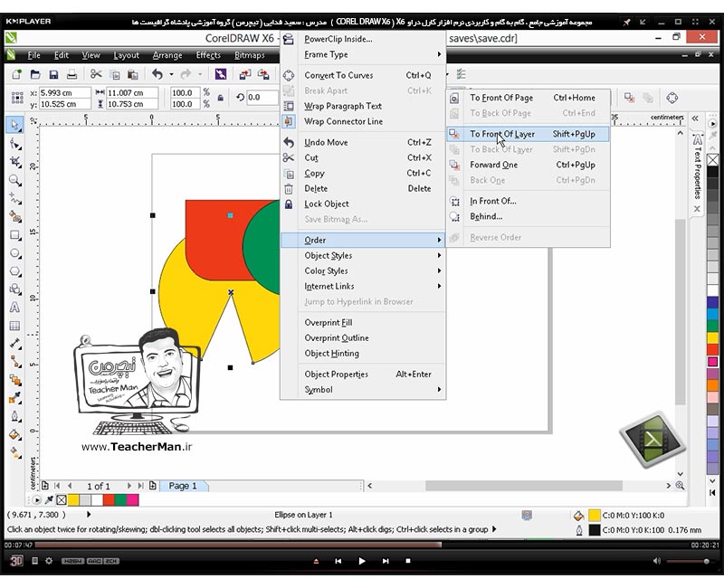Select the Ellipse tool
The height and width of the screenshot is (588, 724).
pyautogui.click(x=14, y=253)
